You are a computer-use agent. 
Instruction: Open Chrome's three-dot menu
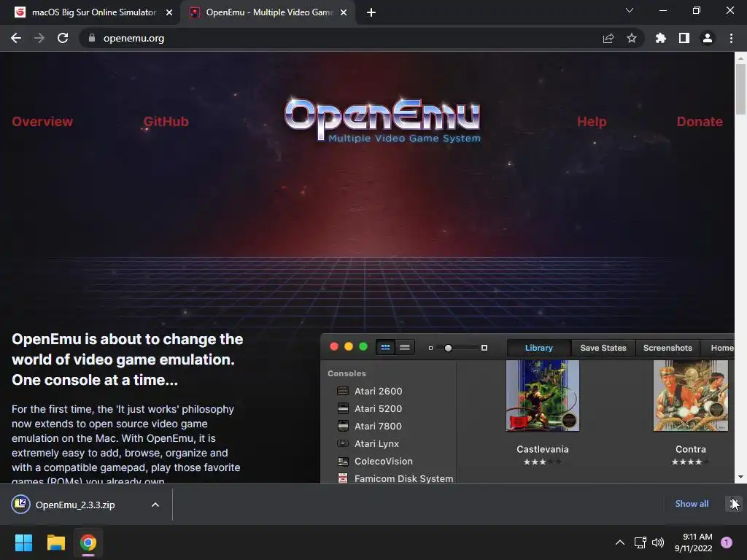(x=731, y=38)
